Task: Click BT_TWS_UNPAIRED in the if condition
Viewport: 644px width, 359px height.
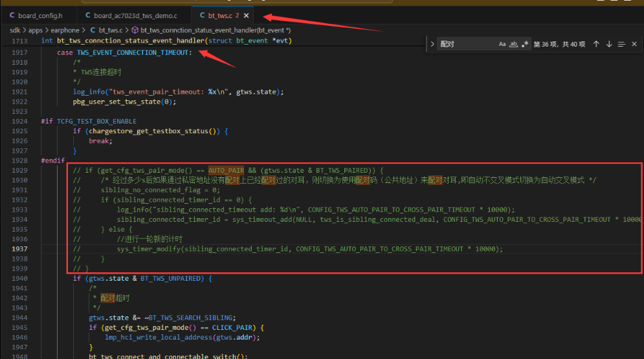Action: pyautogui.click(x=170, y=279)
